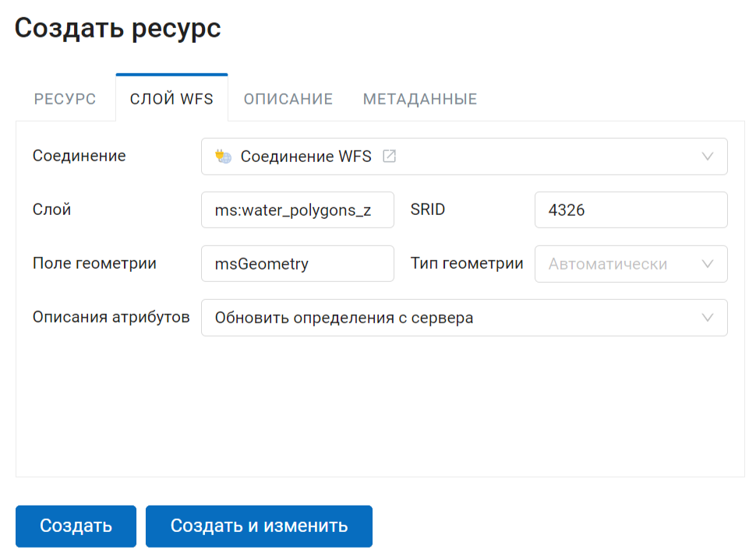Image resolution: width=756 pixels, height=553 pixels.
Task: Click the Создать ресурс page heading
Action: tap(118, 28)
